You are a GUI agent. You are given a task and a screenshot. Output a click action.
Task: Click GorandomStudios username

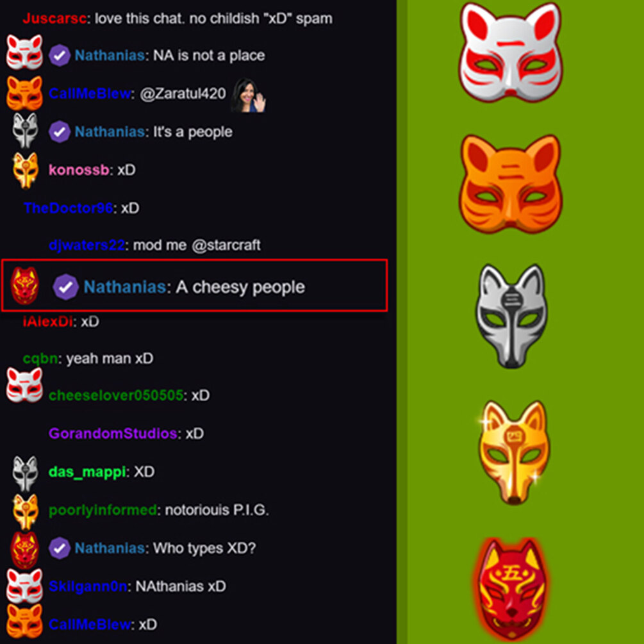(113, 433)
